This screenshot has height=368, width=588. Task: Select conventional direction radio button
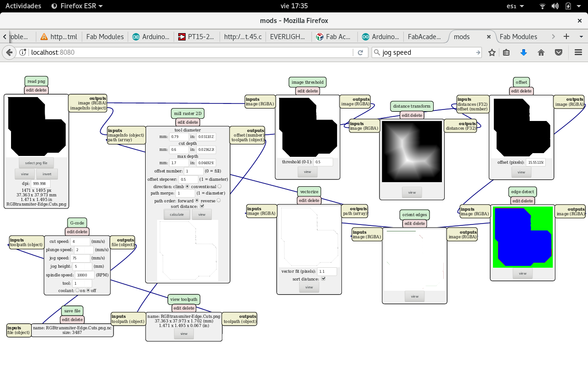click(219, 186)
